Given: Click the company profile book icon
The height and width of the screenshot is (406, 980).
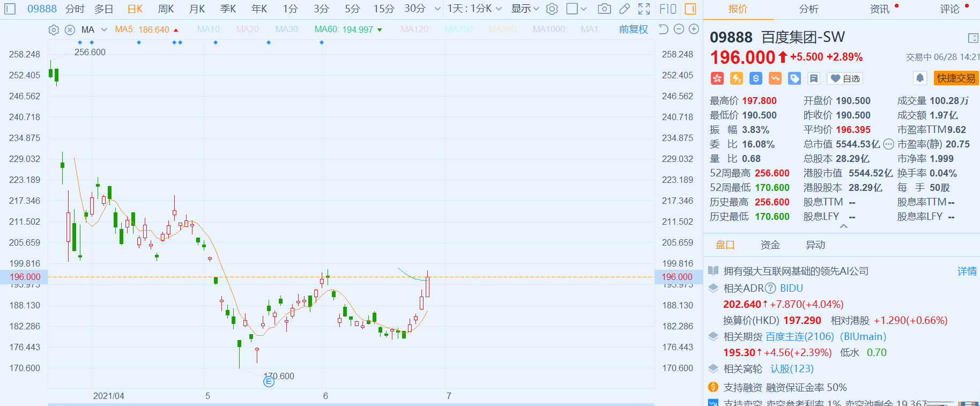Looking at the screenshot, I should (713, 271).
